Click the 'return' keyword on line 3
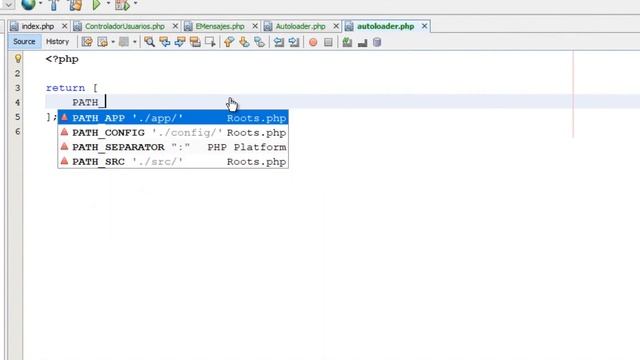640x360 pixels. 65,88
